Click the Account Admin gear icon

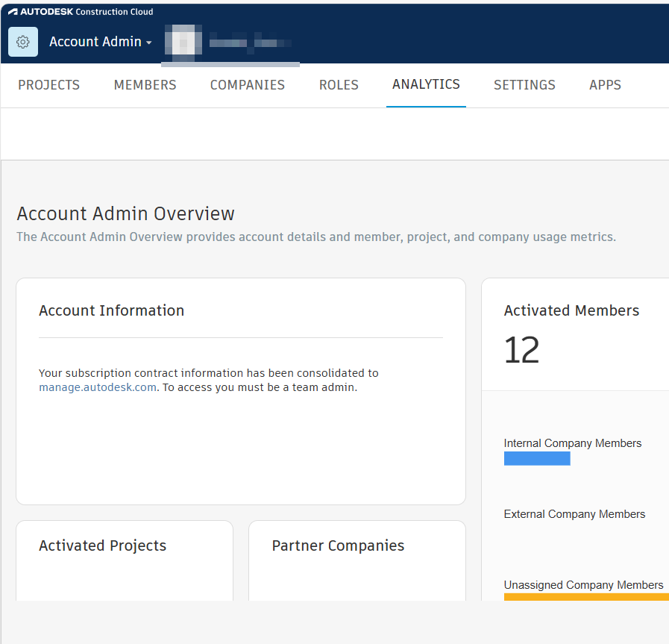pyautogui.click(x=23, y=42)
